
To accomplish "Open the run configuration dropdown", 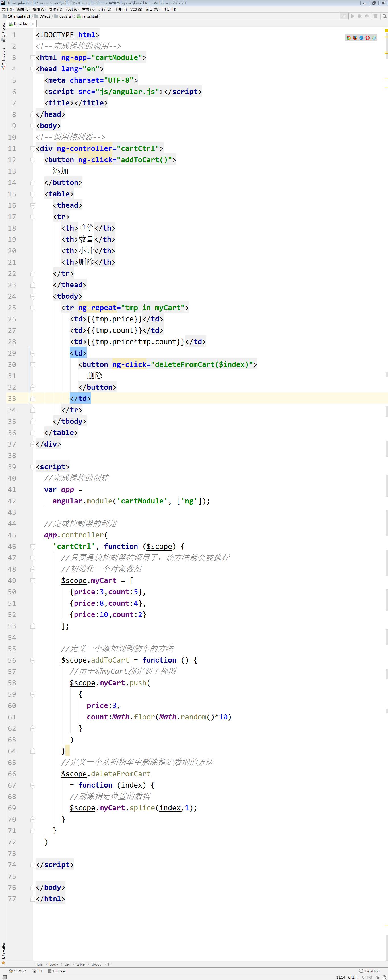I will pos(344,16).
